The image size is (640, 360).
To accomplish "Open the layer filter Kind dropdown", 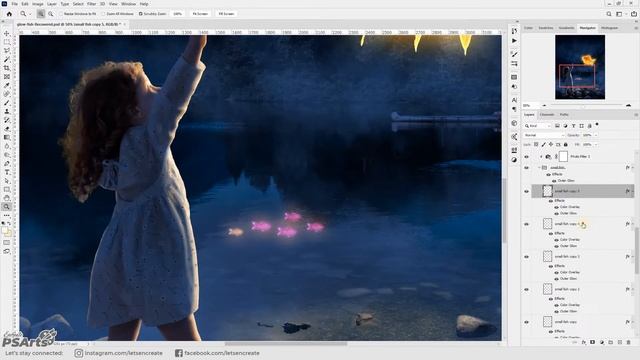I will point(538,126).
